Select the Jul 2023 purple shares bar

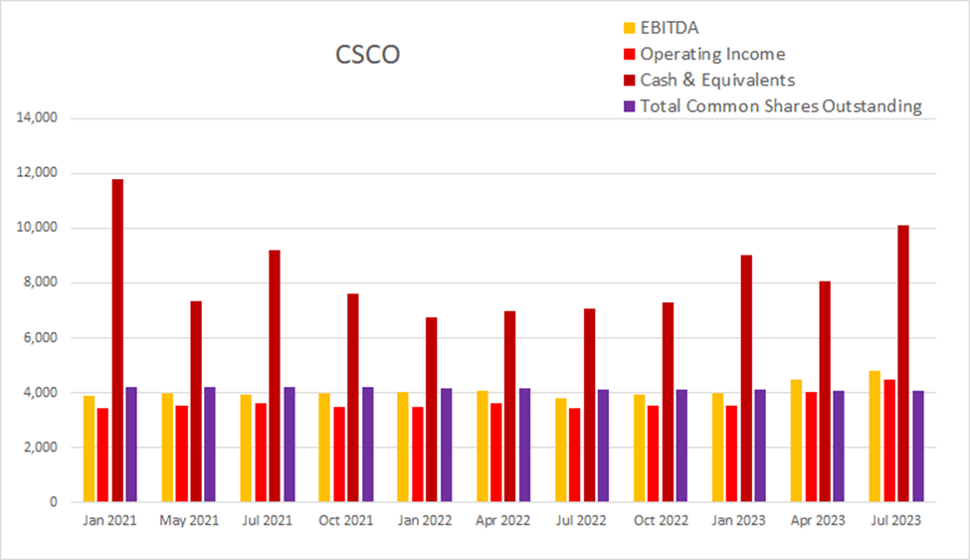918,447
